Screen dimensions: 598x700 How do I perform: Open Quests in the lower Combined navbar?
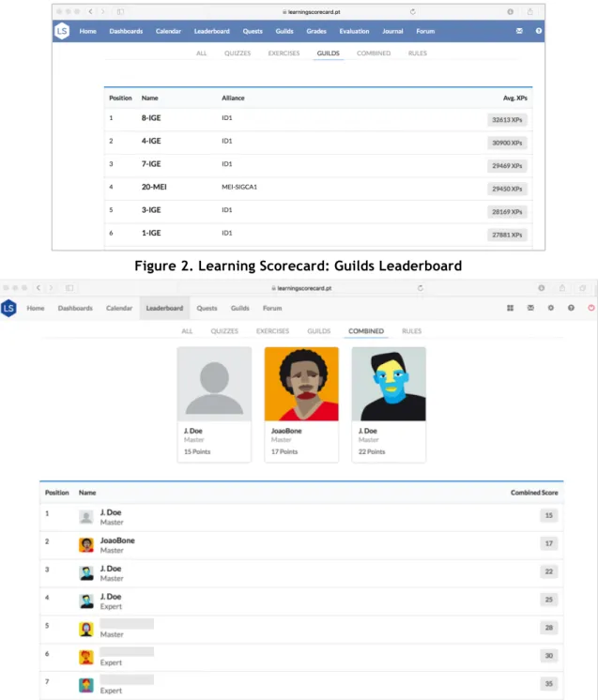tap(207, 308)
